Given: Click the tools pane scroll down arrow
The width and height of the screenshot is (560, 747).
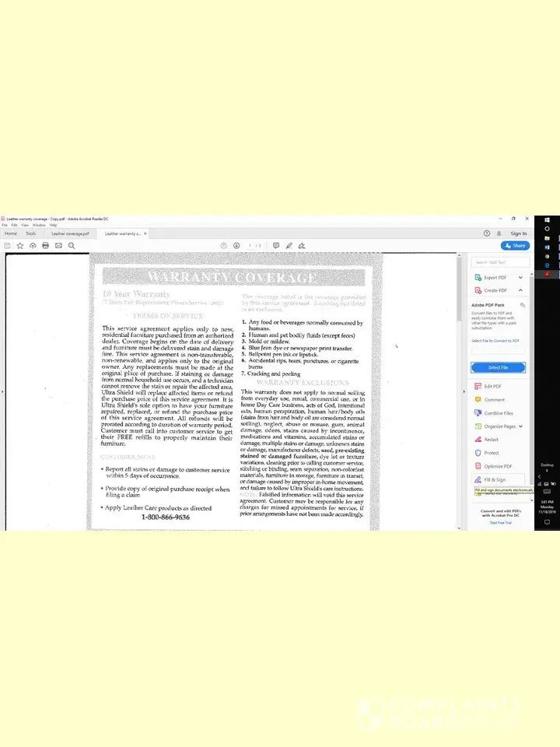Looking at the screenshot, I should point(531,500).
